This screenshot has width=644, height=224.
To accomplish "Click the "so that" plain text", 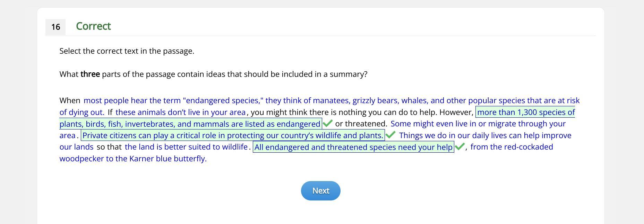I will pos(109,147).
